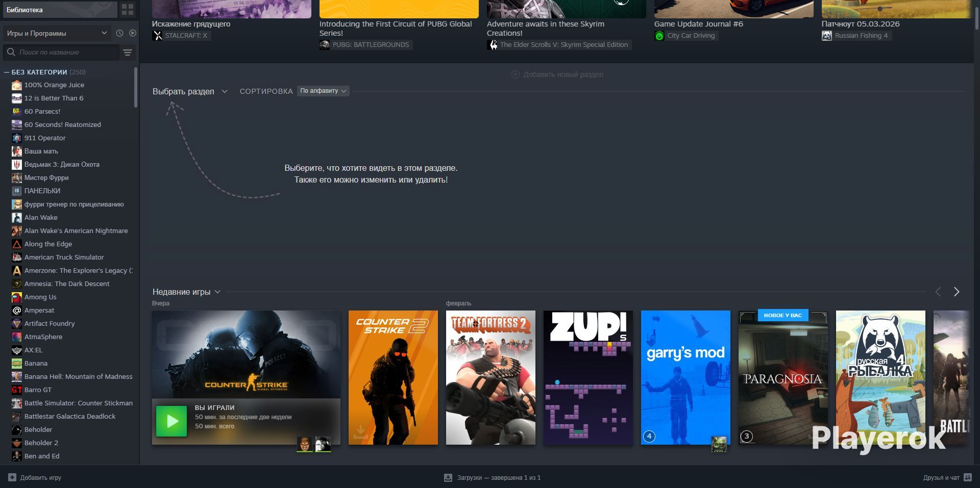Open downloads status icon

tap(448, 478)
